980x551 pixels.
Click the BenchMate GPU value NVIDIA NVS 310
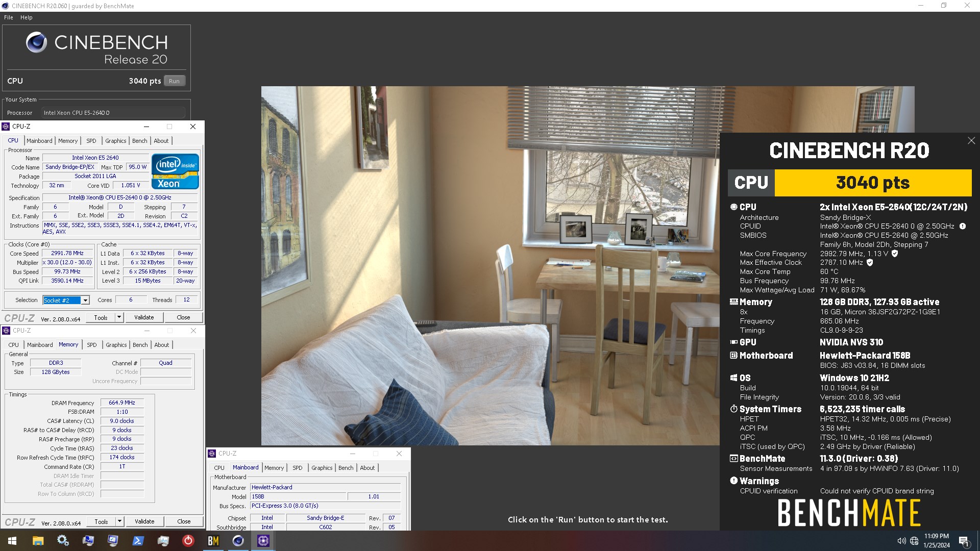tap(851, 342)
